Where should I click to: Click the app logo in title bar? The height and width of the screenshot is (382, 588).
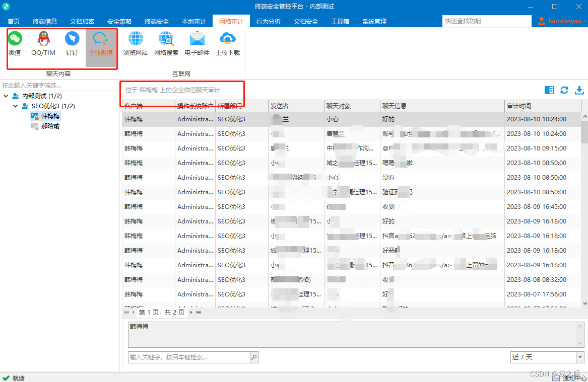tap(6, 7)
